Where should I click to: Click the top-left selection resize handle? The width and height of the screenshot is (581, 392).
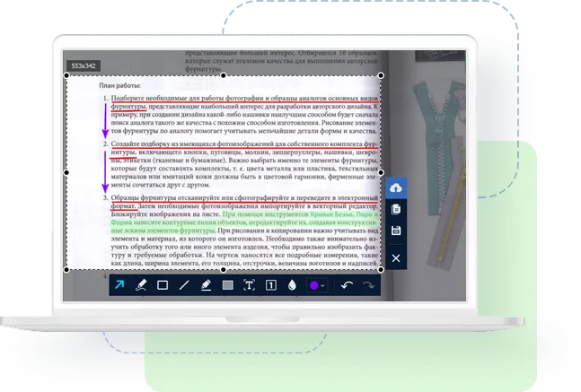pos(66,76)
